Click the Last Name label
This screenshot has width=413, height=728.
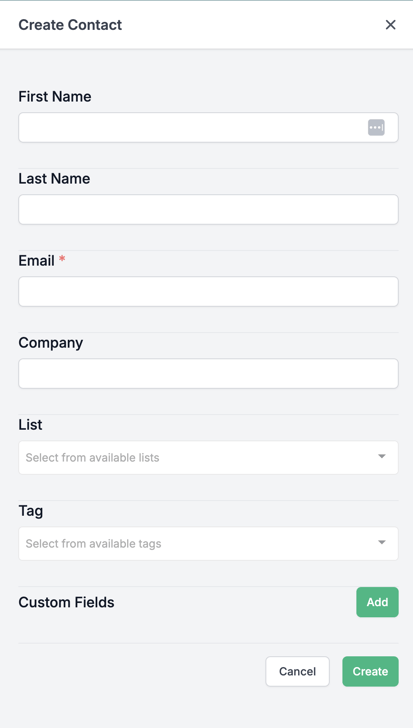(x=54, y=179)
